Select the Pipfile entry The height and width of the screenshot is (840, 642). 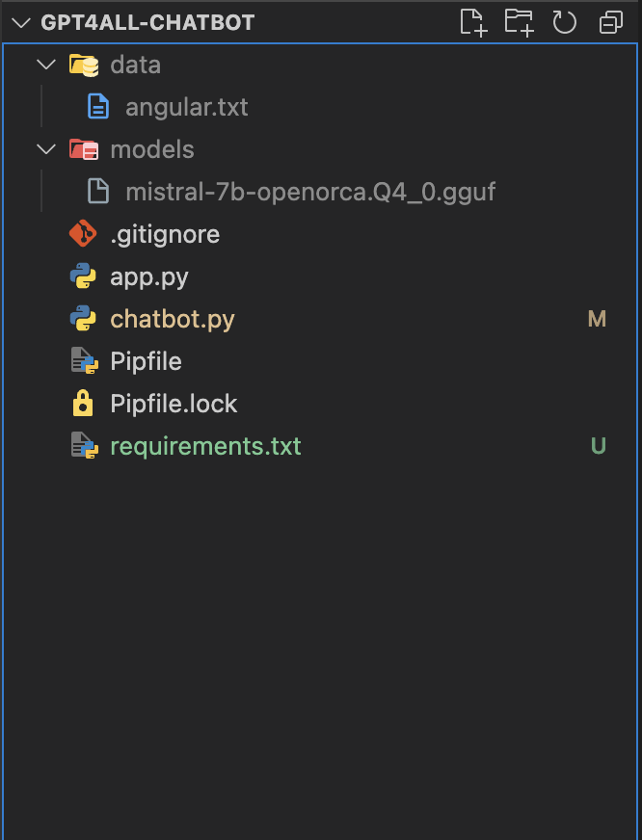click(322, 361)
